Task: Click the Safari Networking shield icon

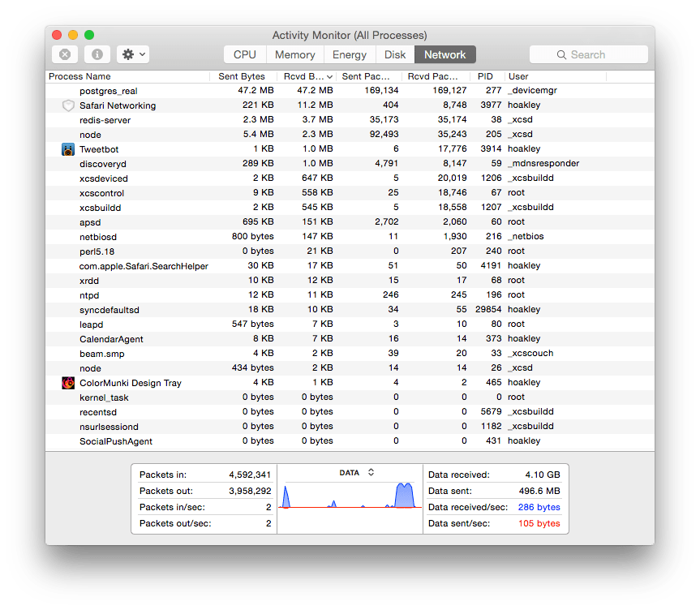Action: pyautogui.click(x=68, y=105)
